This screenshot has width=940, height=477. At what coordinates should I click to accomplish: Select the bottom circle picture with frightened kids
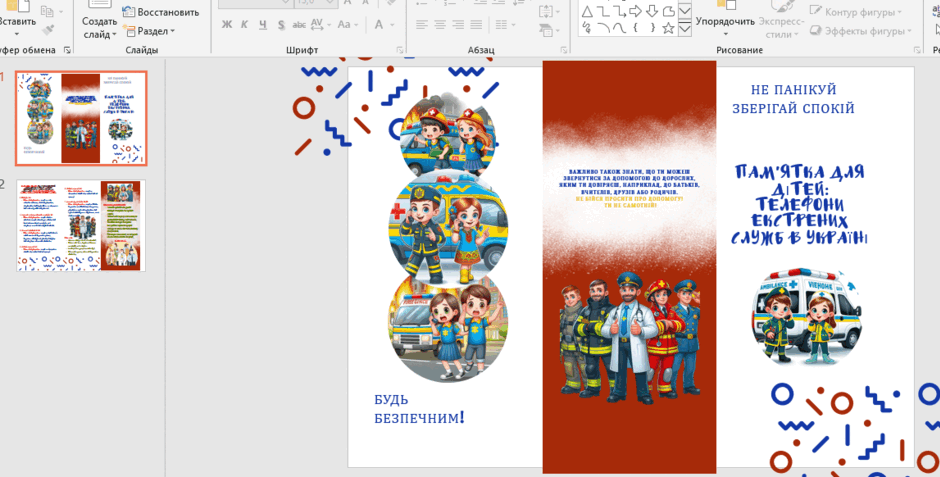448,330
